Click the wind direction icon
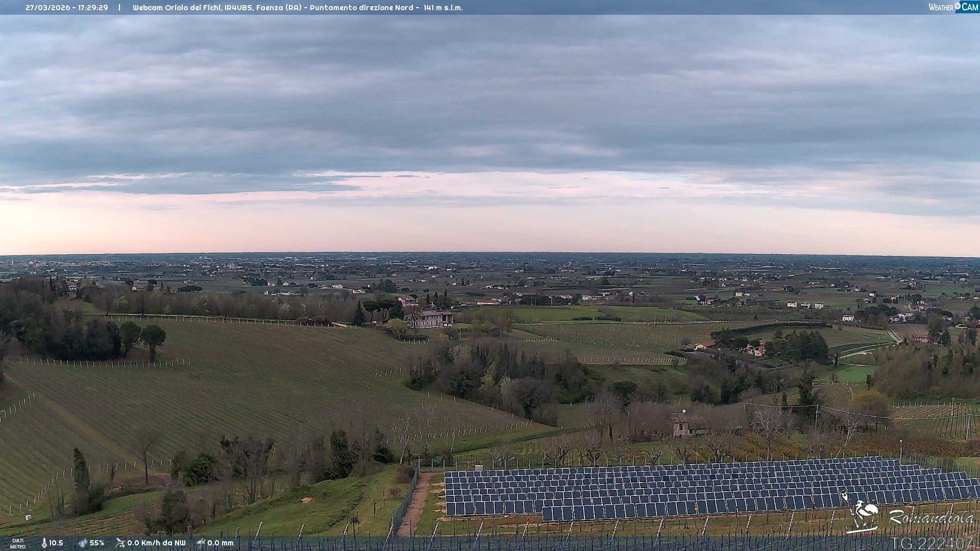The image size is (980, 551). click(120, 543)
